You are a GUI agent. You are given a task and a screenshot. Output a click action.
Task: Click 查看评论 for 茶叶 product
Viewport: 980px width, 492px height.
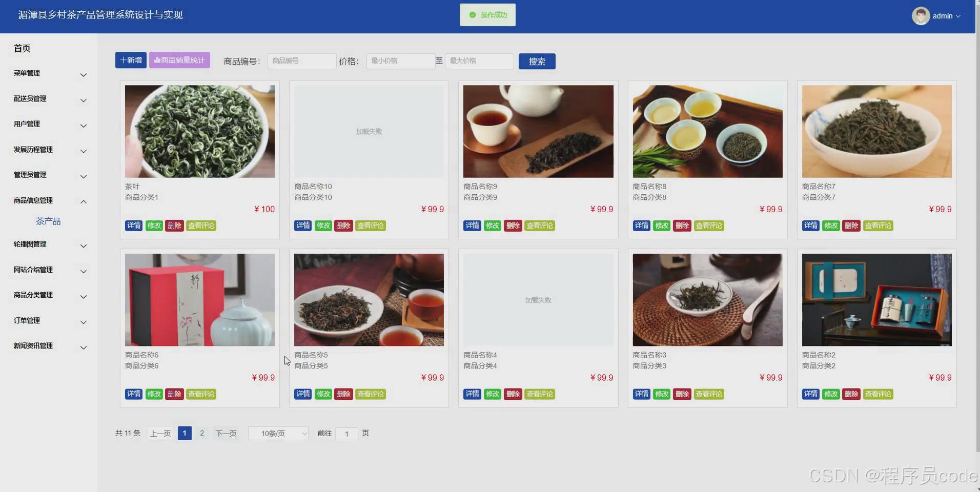201,225
